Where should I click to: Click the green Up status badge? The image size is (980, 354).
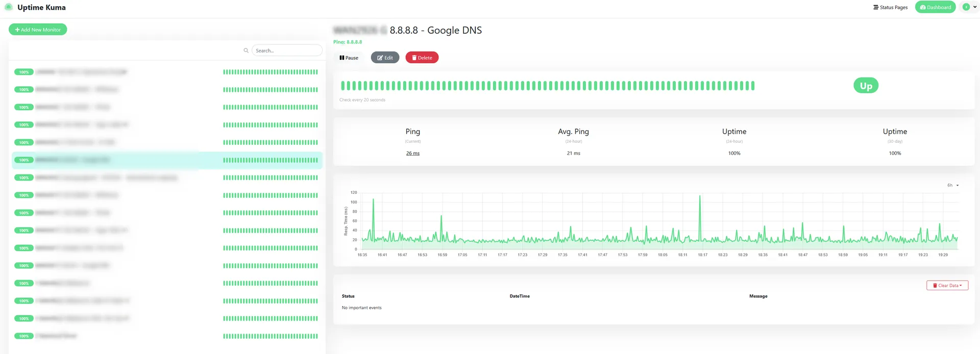pyautogui.click(x=866, y=86)
